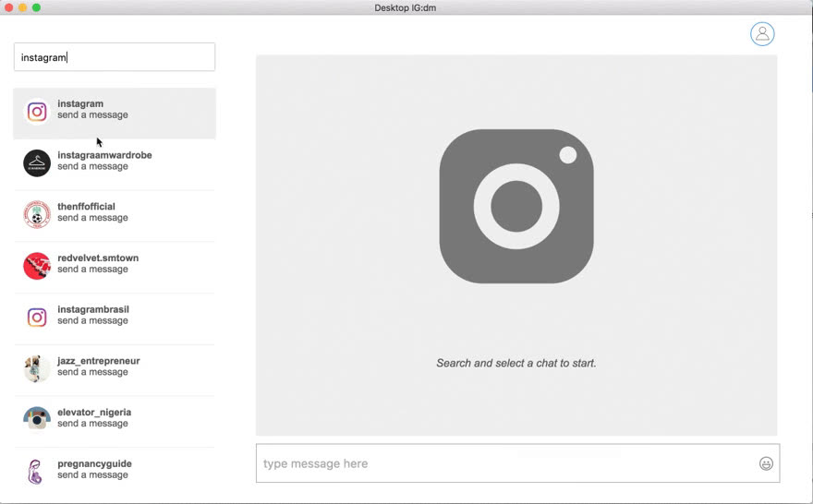Image resolution: width=813 pixels, height=504 pixels.
Task: Select the instagram username result
Action: click(x=80, y=104)
